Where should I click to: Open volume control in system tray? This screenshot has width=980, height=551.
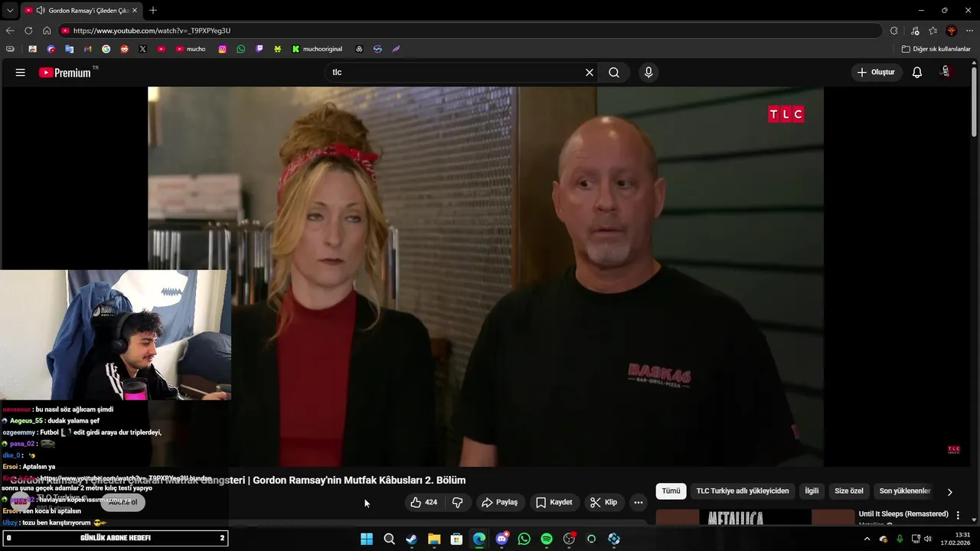(927, 539)
